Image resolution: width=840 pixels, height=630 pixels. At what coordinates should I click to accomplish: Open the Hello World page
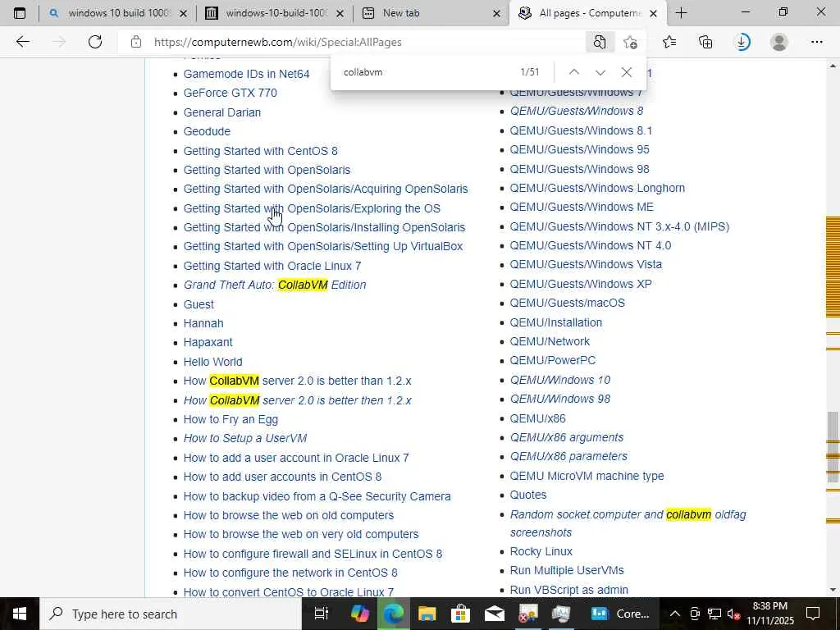click(212, 362)
